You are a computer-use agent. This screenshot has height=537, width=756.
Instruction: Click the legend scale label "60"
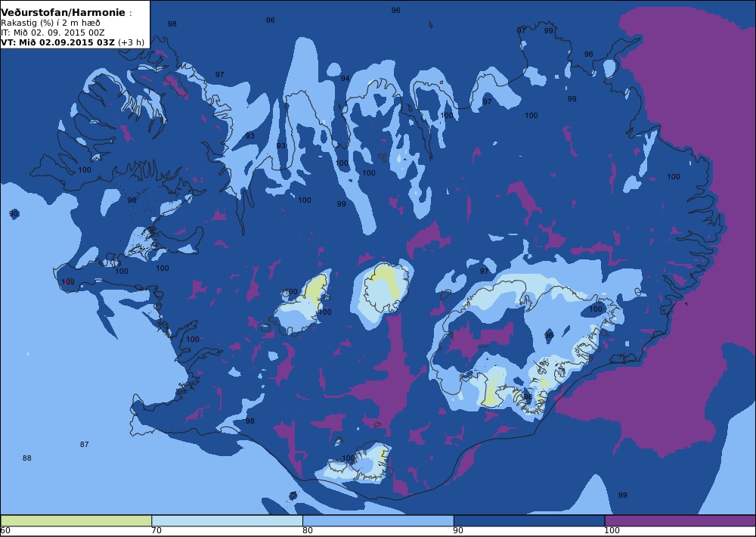click(5, 531)
